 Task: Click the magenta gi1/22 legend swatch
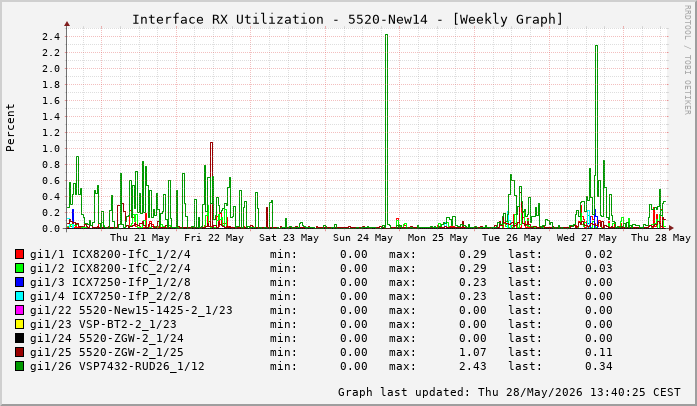click(19, 310)
